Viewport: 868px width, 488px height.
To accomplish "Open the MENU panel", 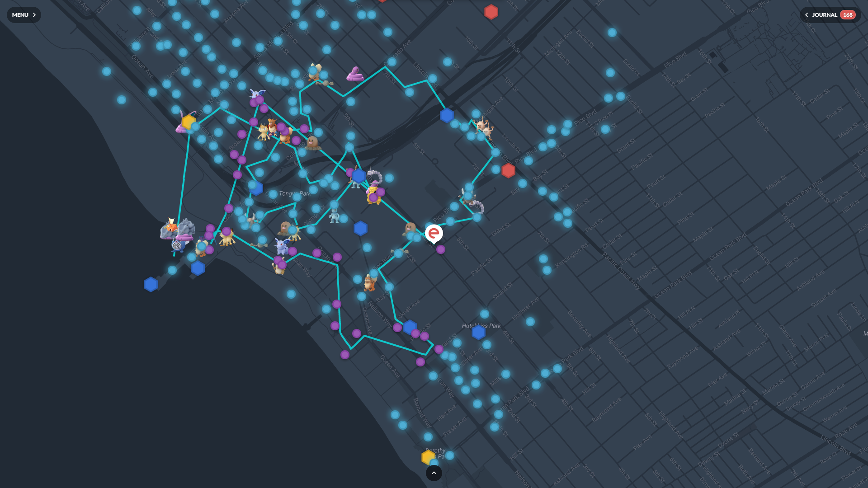I will click(x=24, y=15).
